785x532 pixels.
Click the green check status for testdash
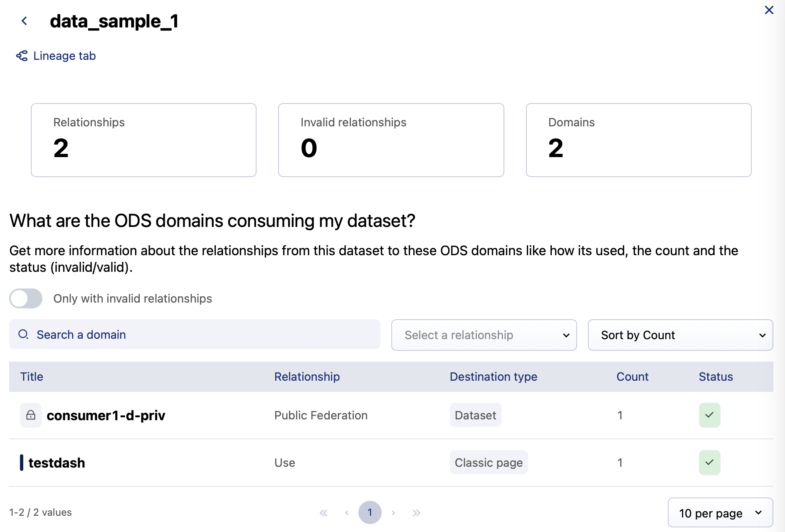tap(709, 463)
